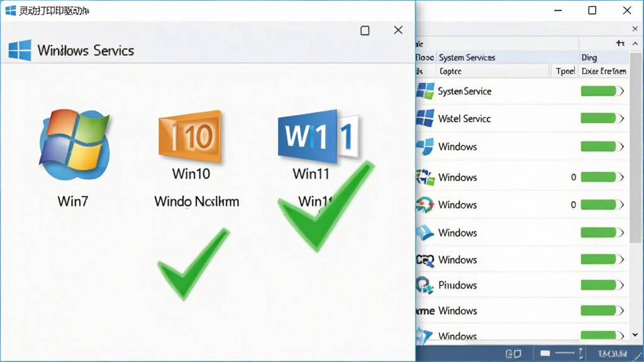
Task: Click the GD icon in the status bar
Action: pyautogui.click(x=513, y=353)
